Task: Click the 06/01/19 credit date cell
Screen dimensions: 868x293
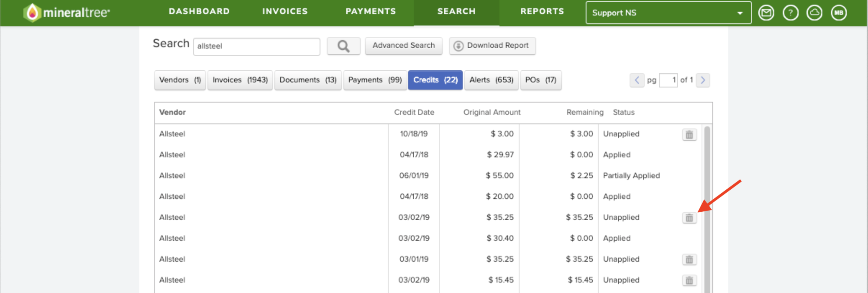Action: (x=414, y=176)
